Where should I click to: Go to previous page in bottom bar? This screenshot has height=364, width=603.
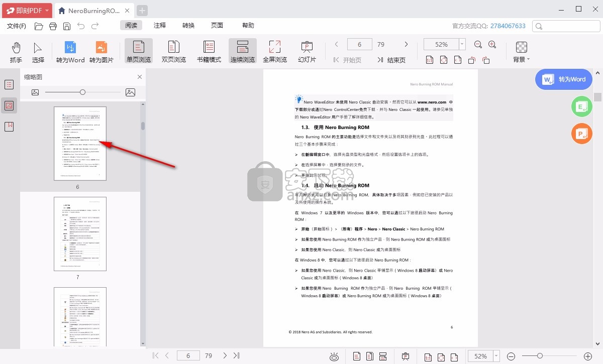(167, 355)
